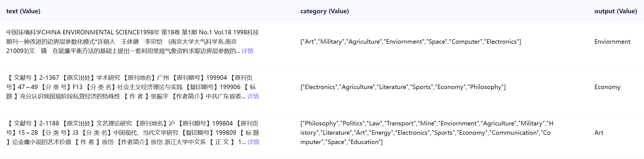Click the category list starting with "Art","Military"
This screenshot has height=159, width=644.
tap(410, 42)
